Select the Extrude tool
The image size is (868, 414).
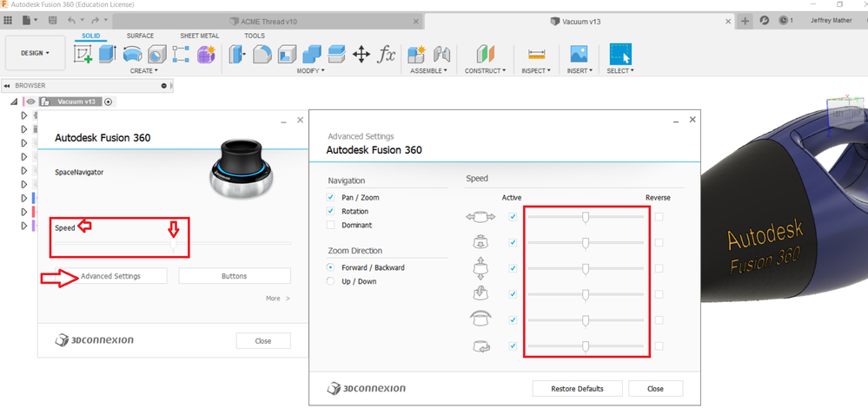pos(108,54)
